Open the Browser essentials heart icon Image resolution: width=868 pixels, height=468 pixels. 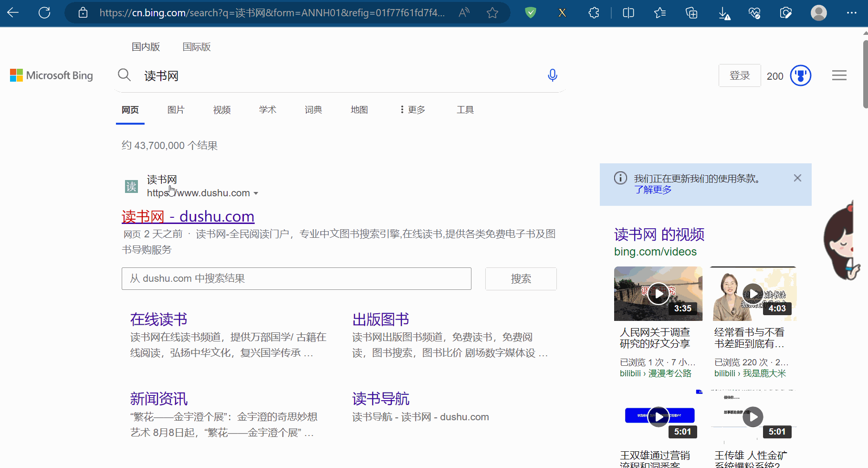point(754,13)
